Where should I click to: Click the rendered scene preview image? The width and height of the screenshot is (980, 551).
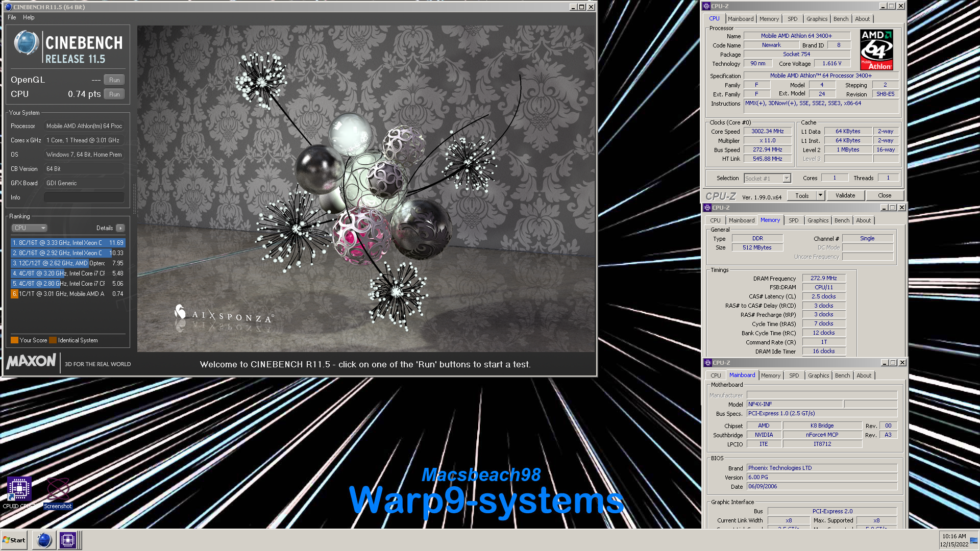tap(366, 189)
